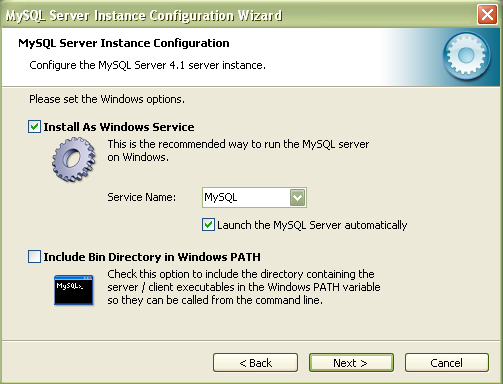This screenshot has height=384, width=503.
Task: Click the 'Service Name:' label
Action: 141,197
